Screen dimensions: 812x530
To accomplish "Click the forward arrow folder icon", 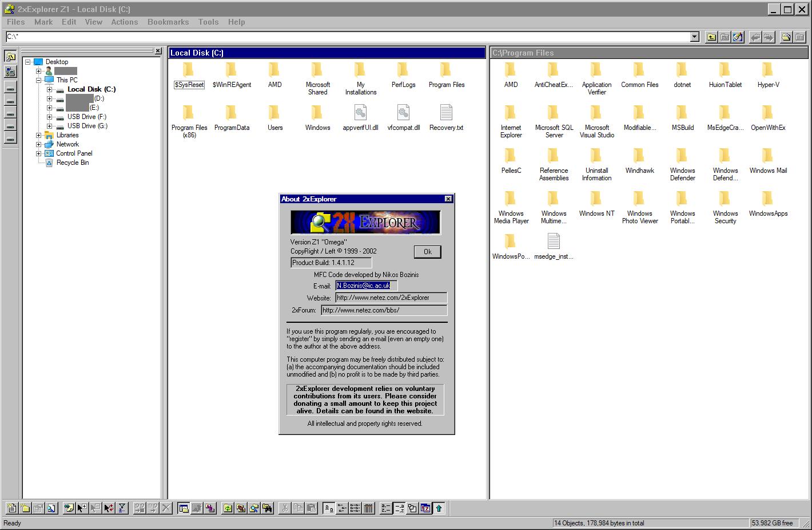I will point(769,37).
